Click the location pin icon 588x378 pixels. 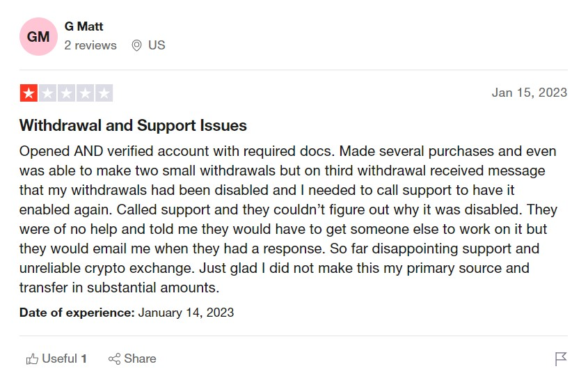(x=136, y=45)
